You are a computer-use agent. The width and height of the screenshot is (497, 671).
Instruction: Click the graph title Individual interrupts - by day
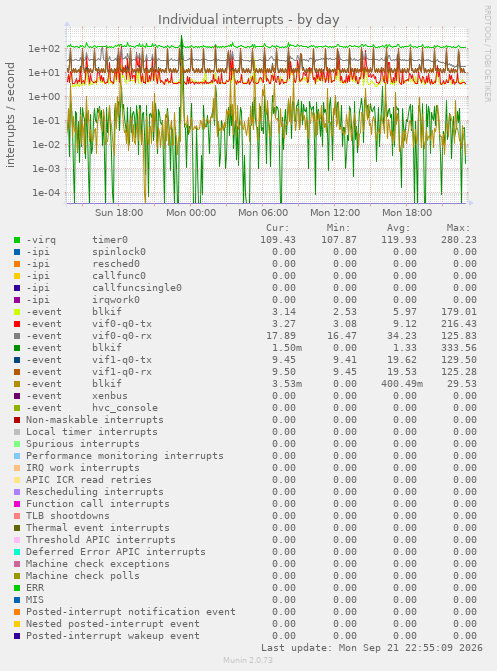point(248,20)
